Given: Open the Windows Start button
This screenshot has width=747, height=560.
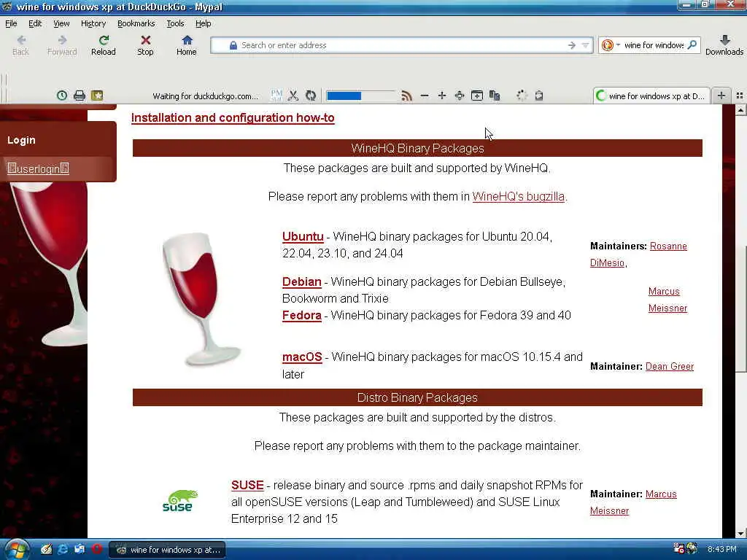Looking at the screenshot, I should pos(16,550).
